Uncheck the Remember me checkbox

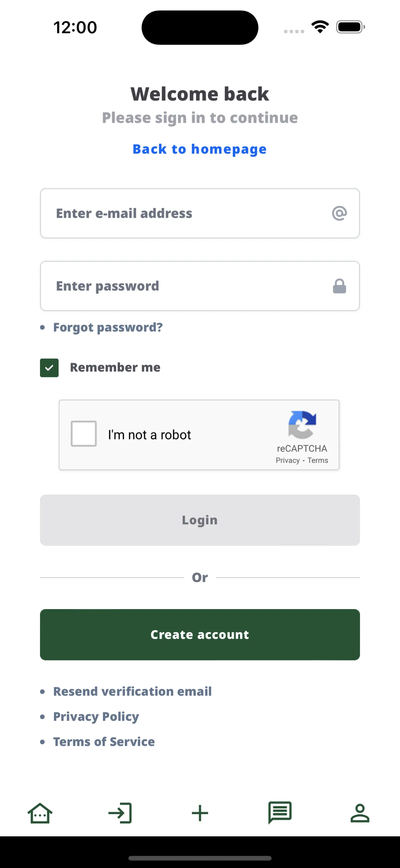click(49, 368)
